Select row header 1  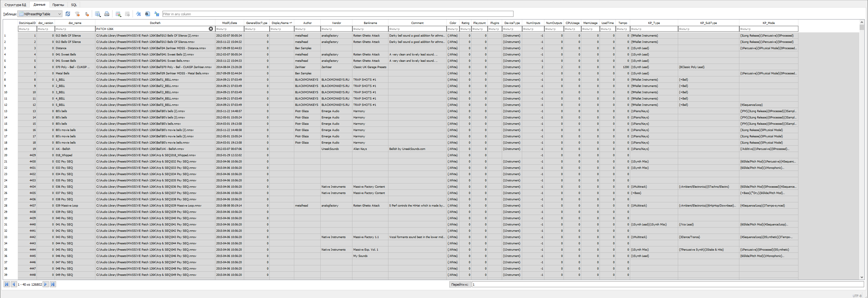10,35
